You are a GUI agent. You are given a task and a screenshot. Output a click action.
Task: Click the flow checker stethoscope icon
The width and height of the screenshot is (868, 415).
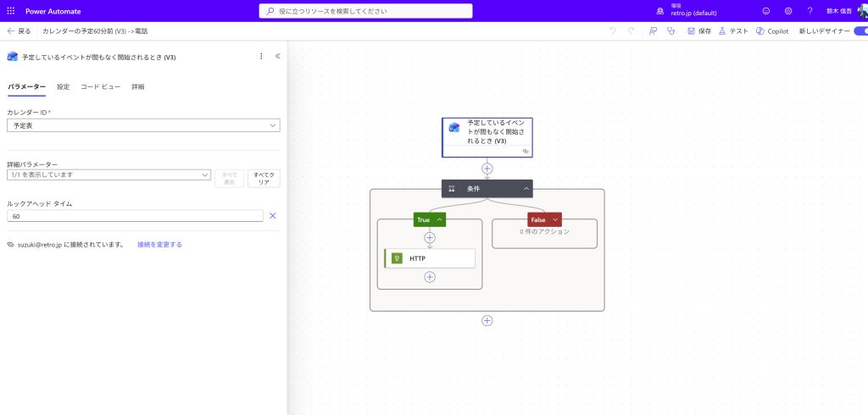point(671,31)
